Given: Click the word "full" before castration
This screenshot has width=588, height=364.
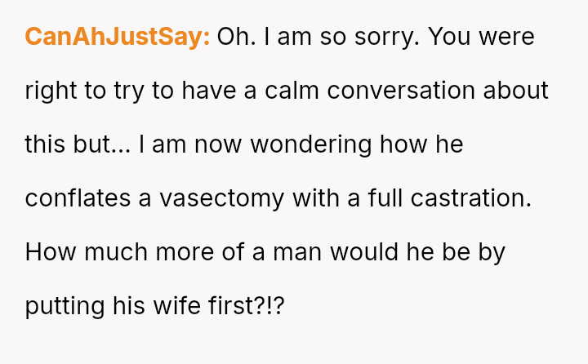Looking at the screenshot, I should (385, 198).
